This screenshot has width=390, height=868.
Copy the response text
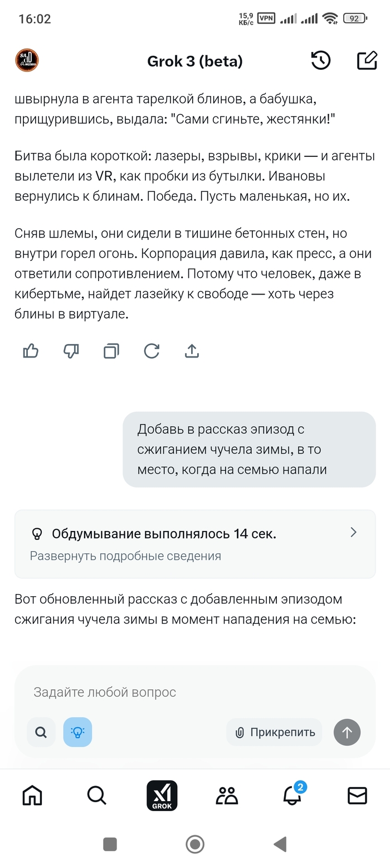click(x=111, y=351)
